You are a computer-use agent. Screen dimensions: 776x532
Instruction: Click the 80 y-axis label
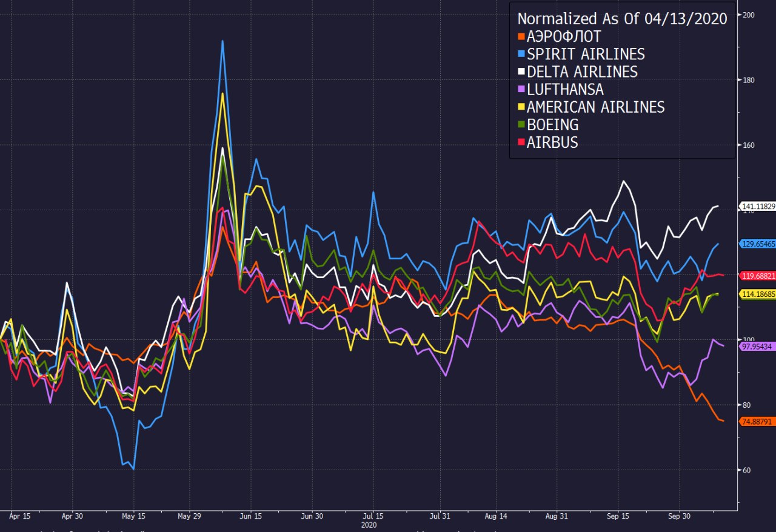click(746, 405)
